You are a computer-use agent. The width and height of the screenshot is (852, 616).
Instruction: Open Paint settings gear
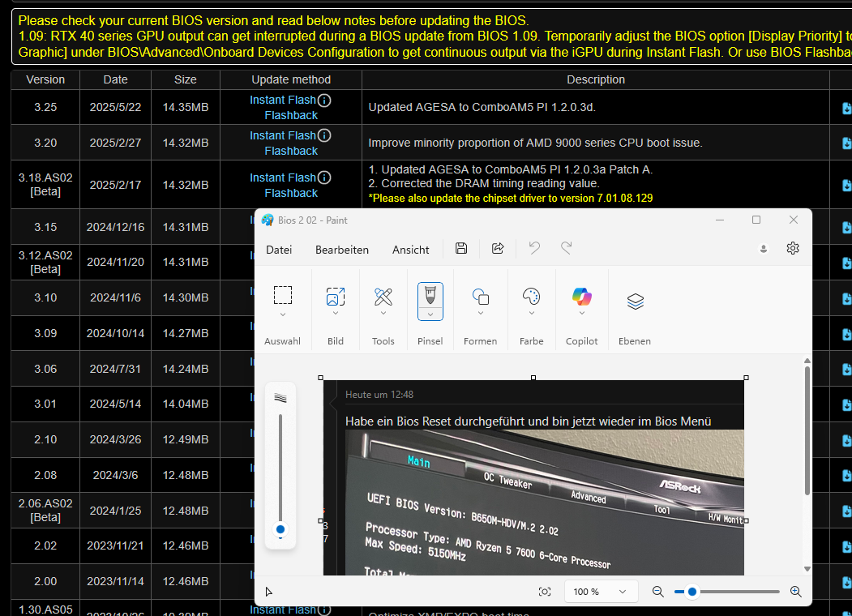click(793, 248)
